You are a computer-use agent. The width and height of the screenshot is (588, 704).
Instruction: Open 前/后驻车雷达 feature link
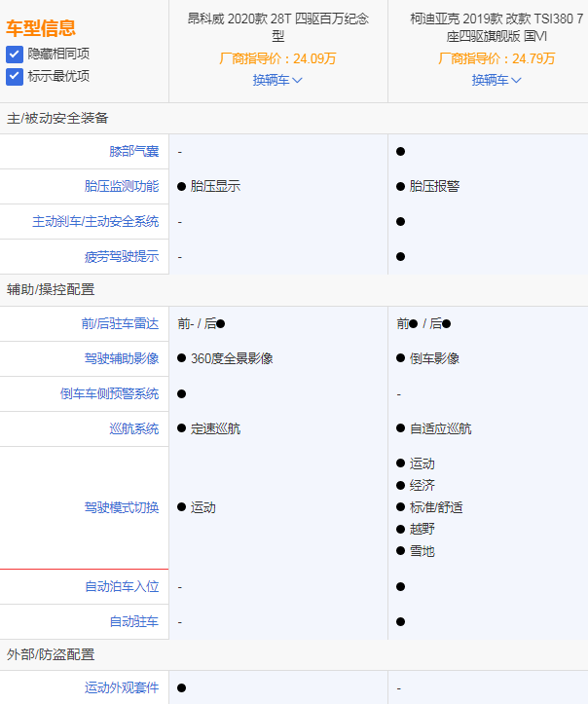click(120, 324)
